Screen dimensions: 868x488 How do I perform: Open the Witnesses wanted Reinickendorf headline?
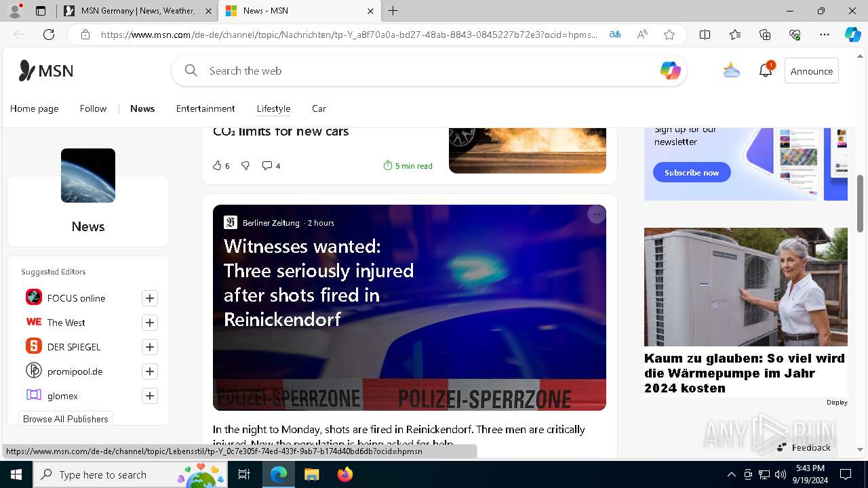tap(319, 283)
